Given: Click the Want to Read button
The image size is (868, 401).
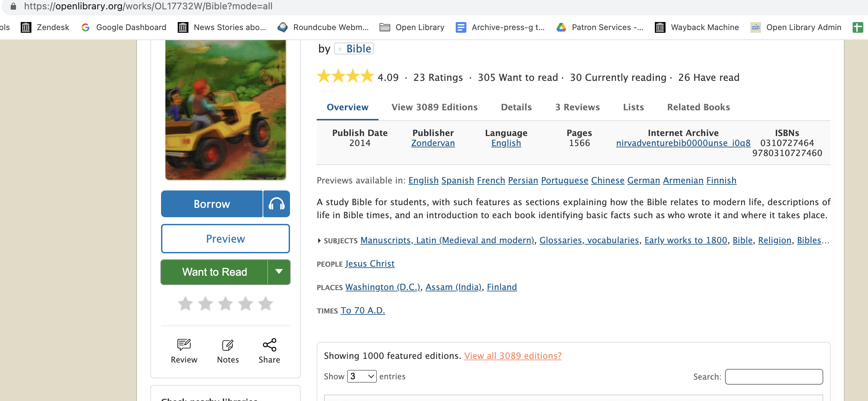Looking at the screenshot, I should 214,272.
